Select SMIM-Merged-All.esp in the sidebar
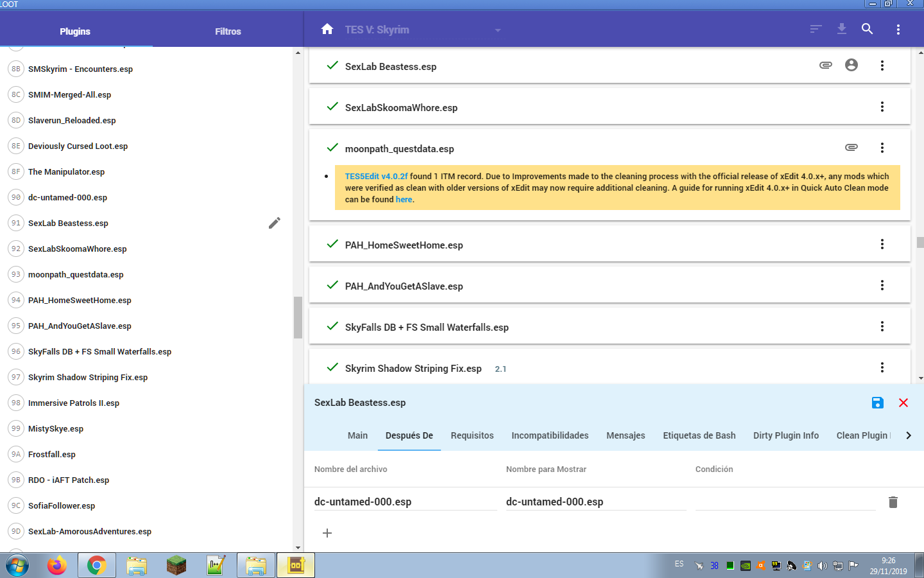Viewport: 924px width, 578px height. [69, 94]
